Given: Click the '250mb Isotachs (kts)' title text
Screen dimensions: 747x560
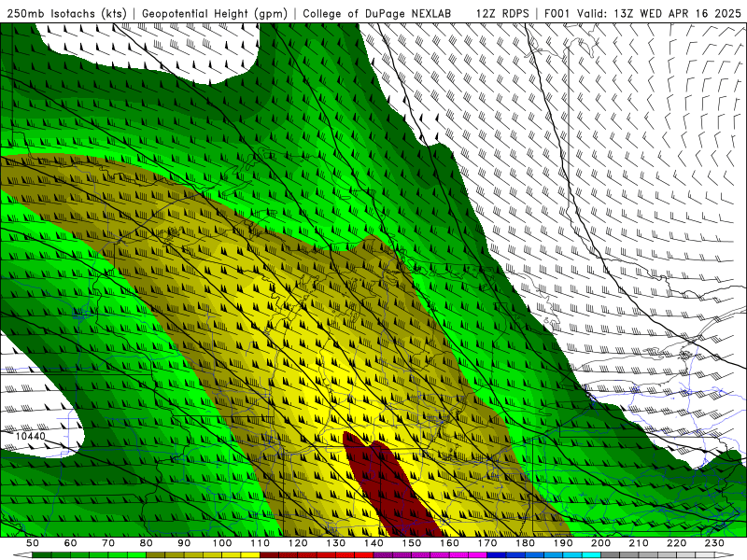Looking at the screenshot, I should [67, 13].
